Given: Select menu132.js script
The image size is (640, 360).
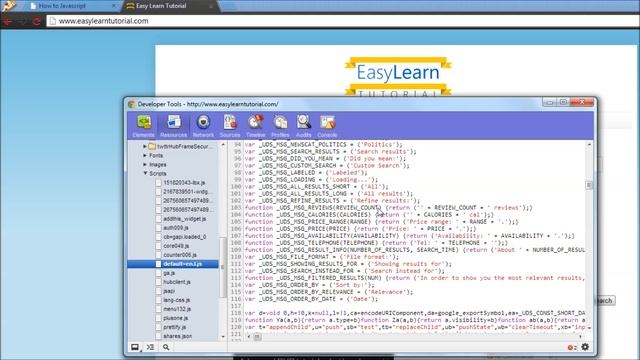Looking at the screenshot, I should click(x=177, y=309).
